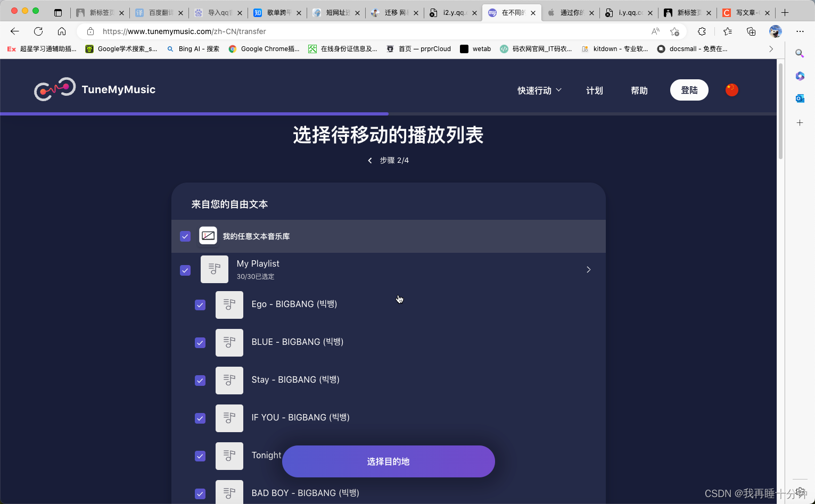
Task: Click the 选择目的地 button
Action: (389, 461)
